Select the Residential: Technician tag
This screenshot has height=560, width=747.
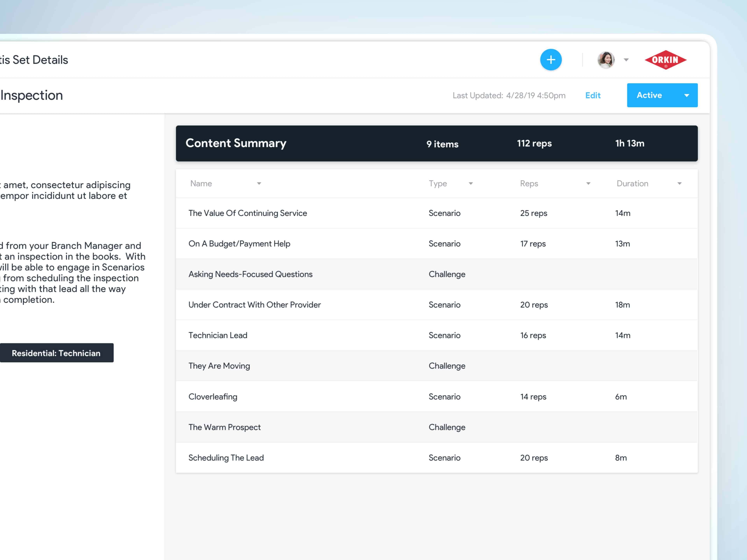click(x=56, y=353)
